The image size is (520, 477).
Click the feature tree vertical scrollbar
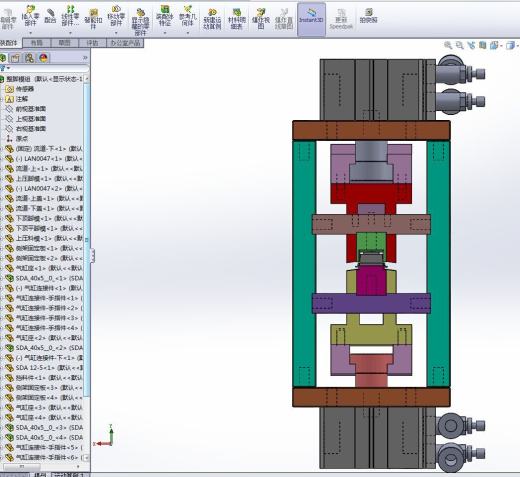point(87,240)
